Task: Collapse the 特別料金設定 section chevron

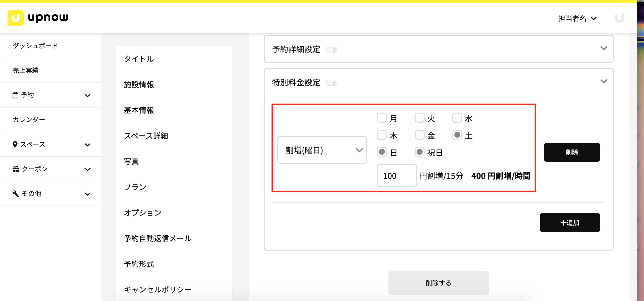Action: tap(604, 81)
